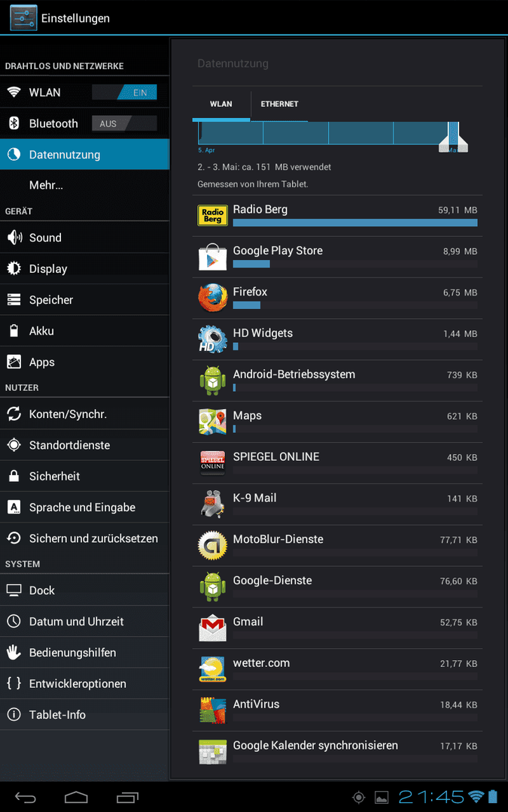The image size is (508, 812).
Task: Tap the Datum und Uhrzeit clock icon
Action: (x=14, y=622)
